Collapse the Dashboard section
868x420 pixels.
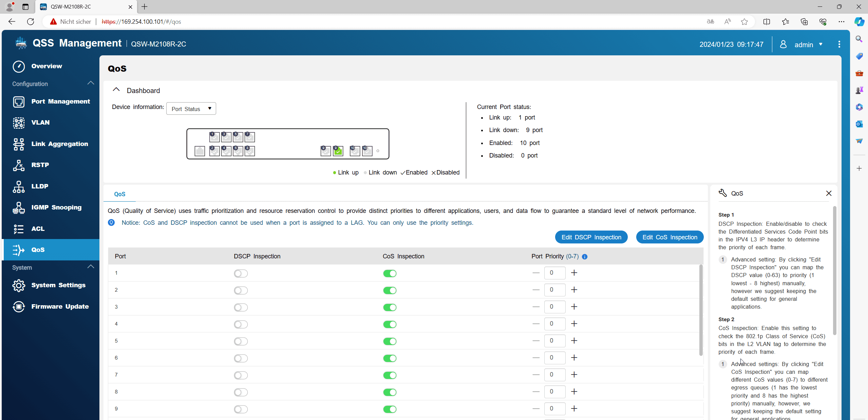click(116, 90)
